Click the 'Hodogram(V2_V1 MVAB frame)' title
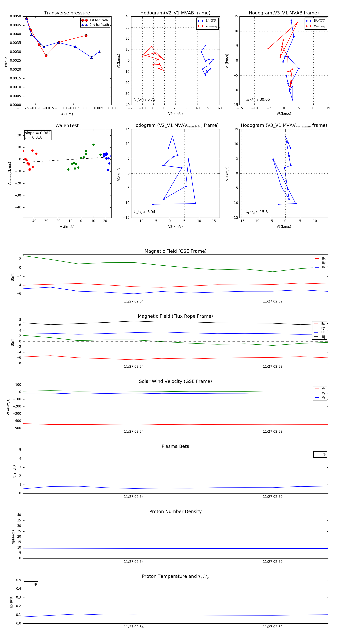 (x=175, y=13)
